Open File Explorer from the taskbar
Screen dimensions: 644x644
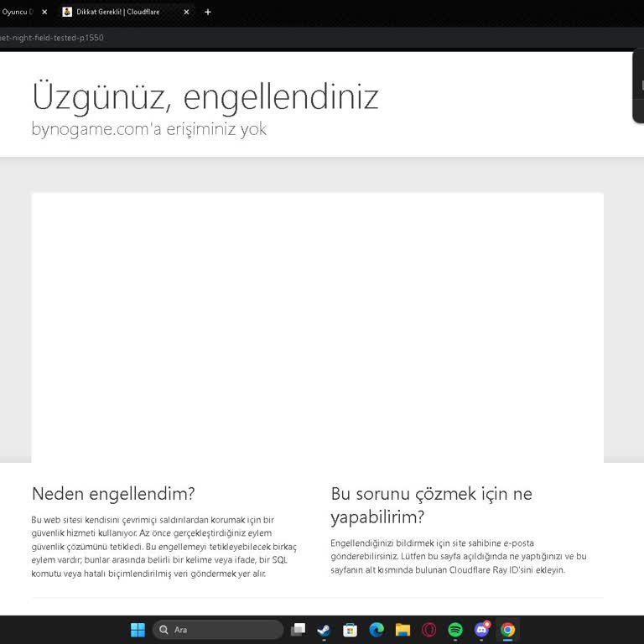402,630
